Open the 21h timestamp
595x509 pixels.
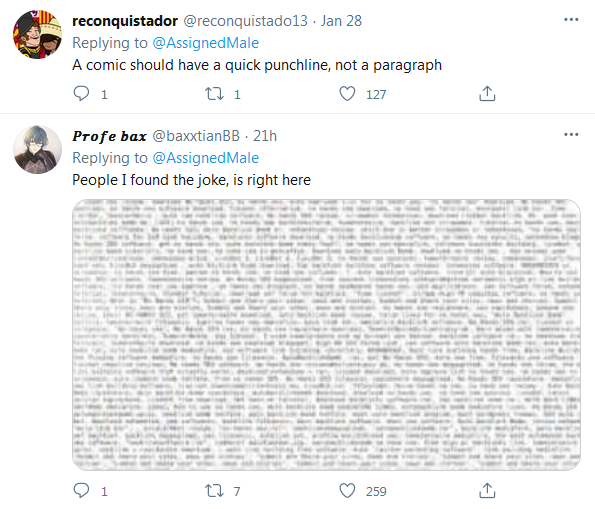(x=265, y=136)
